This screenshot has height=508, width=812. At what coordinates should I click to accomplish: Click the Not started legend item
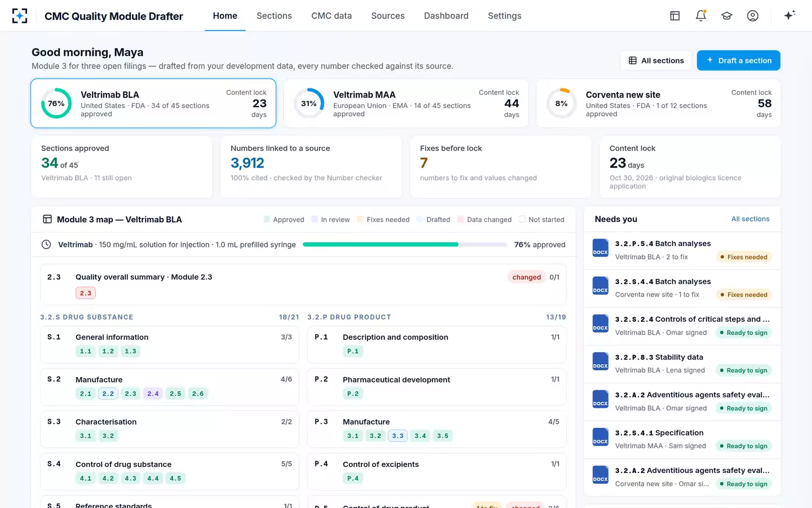coord(541,220)
